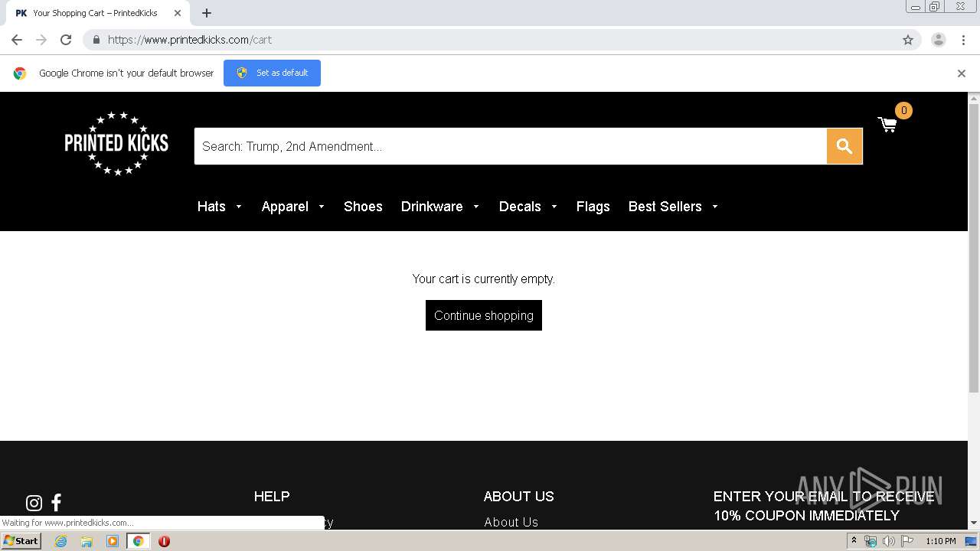
Task: Open the Flags menu item
Action: coord(593,207)
